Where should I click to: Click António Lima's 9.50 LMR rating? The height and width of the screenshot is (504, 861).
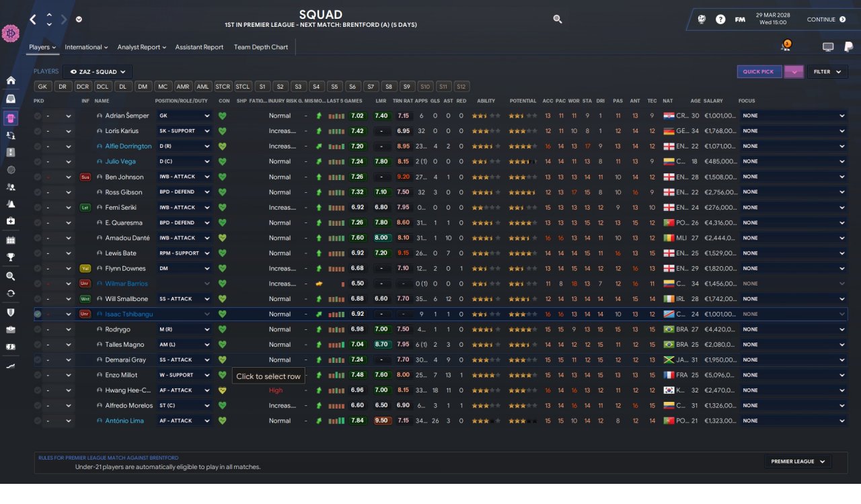point(381,421)
